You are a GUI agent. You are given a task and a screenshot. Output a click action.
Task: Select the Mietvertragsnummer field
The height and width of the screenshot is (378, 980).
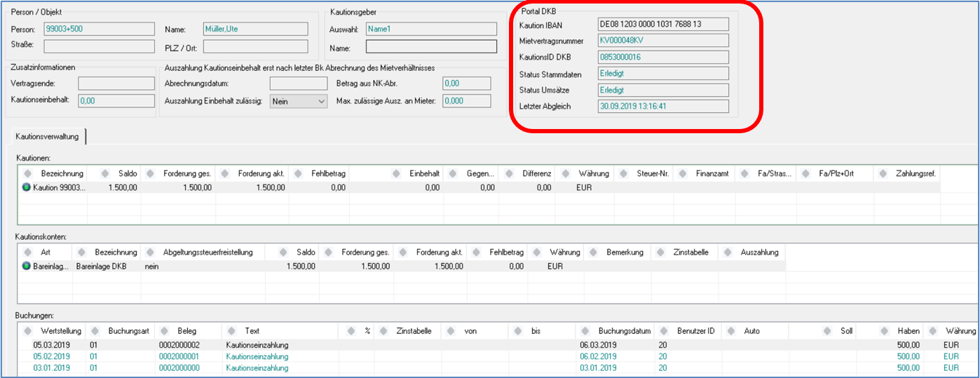click(x=662, y=41)
